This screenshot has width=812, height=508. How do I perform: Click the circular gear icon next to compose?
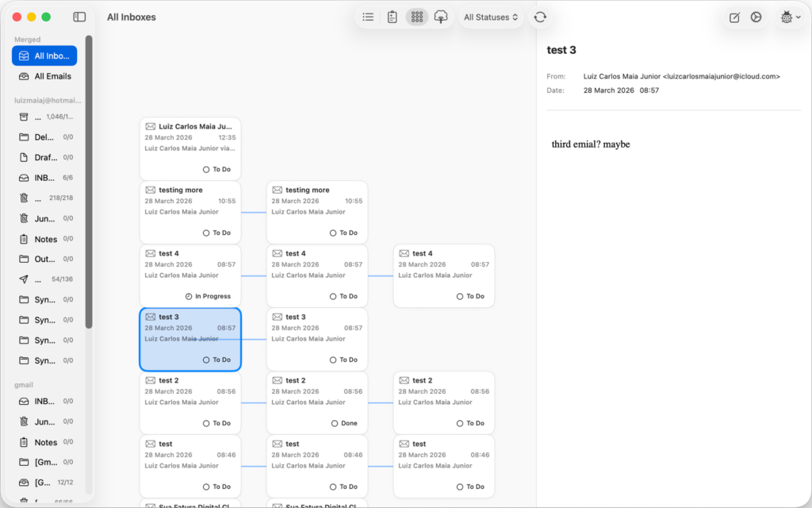pyautogui.click(x=756, y=17)
